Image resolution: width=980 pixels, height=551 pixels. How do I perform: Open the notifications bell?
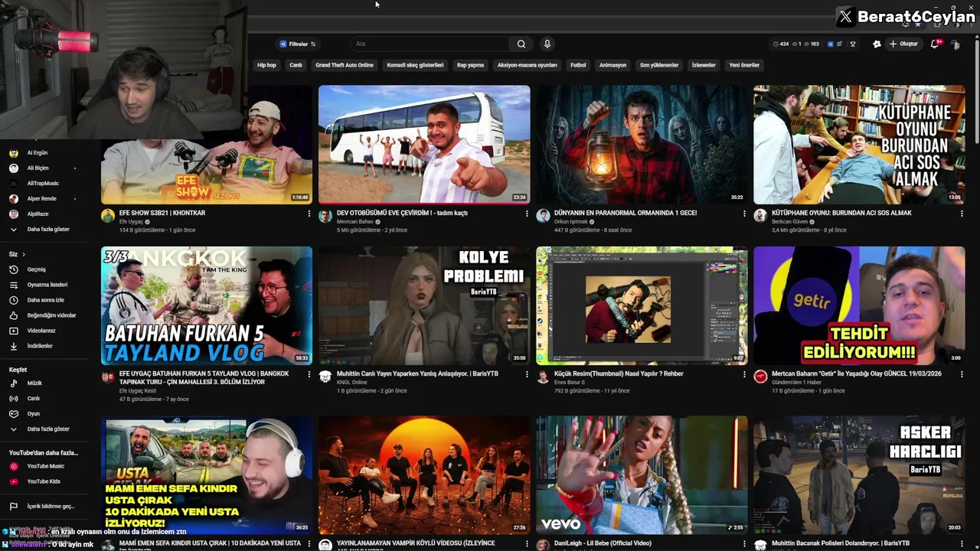tap(935, 44)
